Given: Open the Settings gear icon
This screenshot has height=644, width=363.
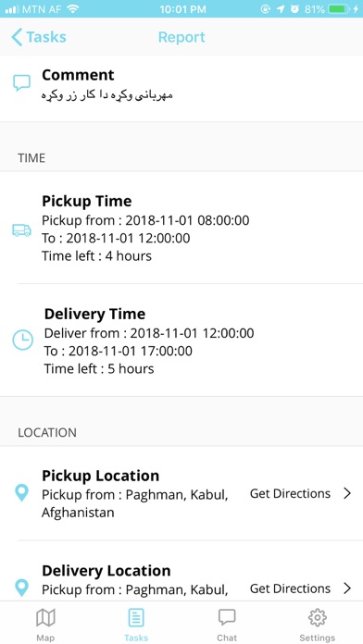Looking at the screenshot, I should 318,617.
